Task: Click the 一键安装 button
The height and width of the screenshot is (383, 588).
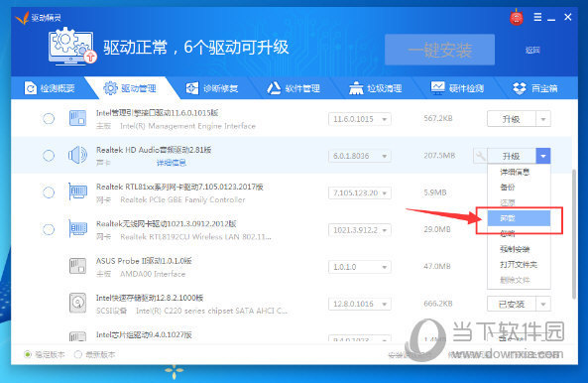Action: [x=439, y=50]
